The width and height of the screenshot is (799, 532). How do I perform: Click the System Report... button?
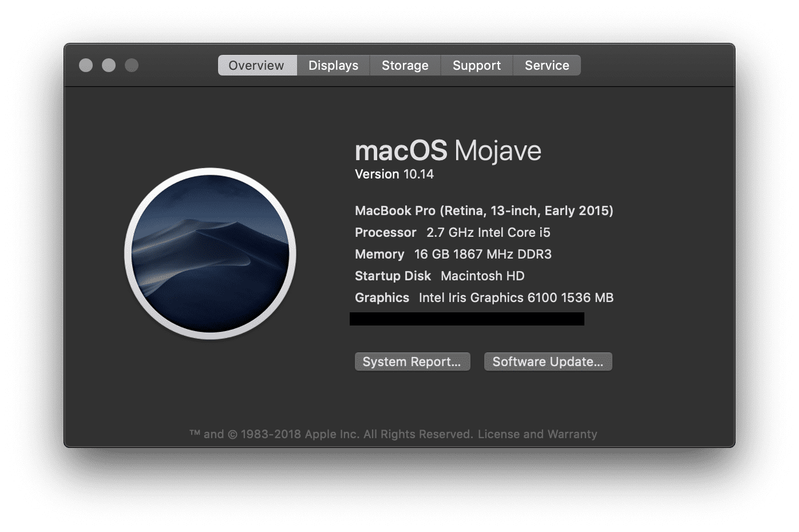[x=412, y=362]
